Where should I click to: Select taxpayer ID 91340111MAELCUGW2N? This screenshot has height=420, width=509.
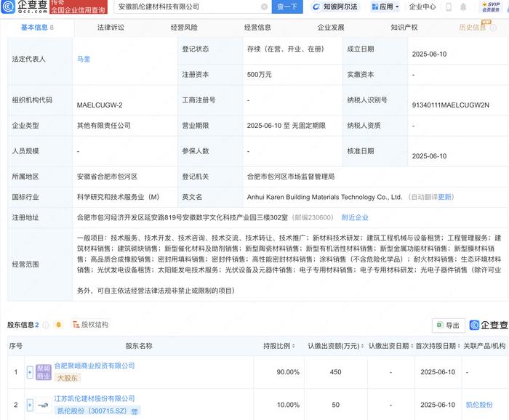pyautogui.click(x=451, y=105)
